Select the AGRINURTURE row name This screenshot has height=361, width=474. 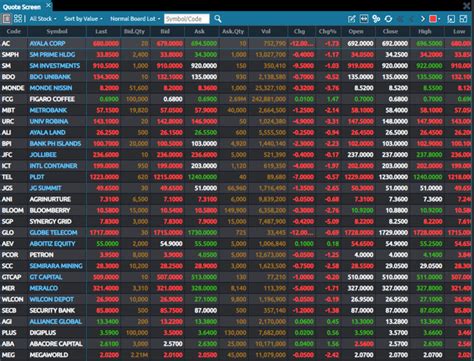coord(50,199)
